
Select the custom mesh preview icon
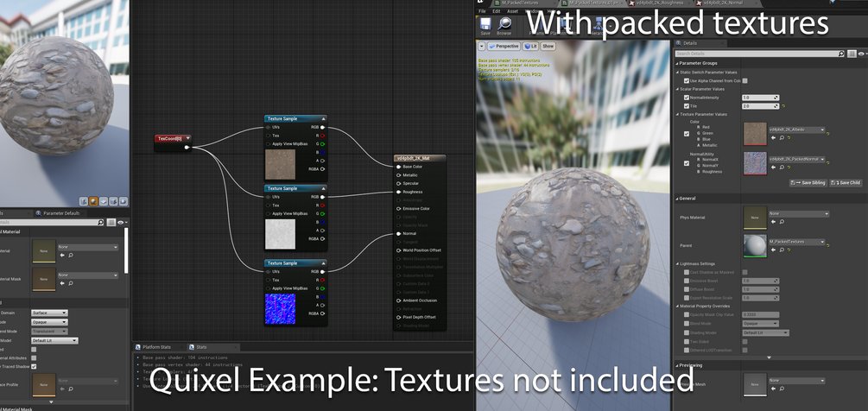[x=124, y=201]
